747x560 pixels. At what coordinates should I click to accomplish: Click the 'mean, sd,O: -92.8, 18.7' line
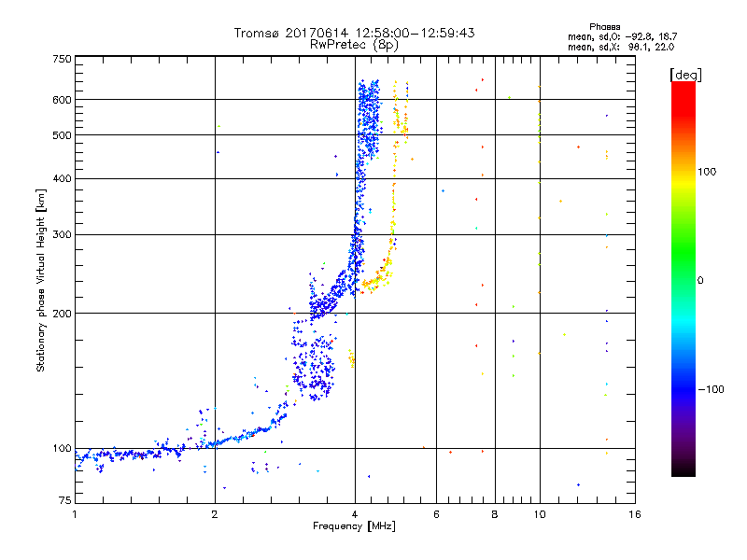coord(622,36)
